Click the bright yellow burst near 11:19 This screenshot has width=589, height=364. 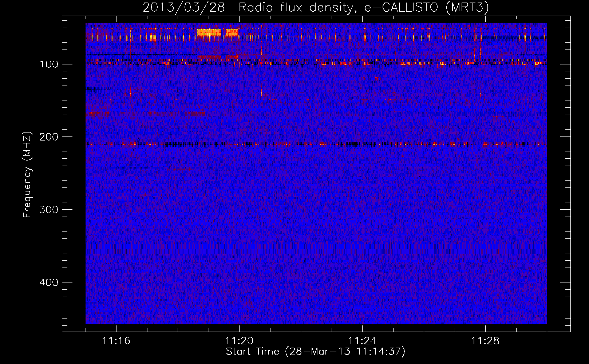[209, 32]
